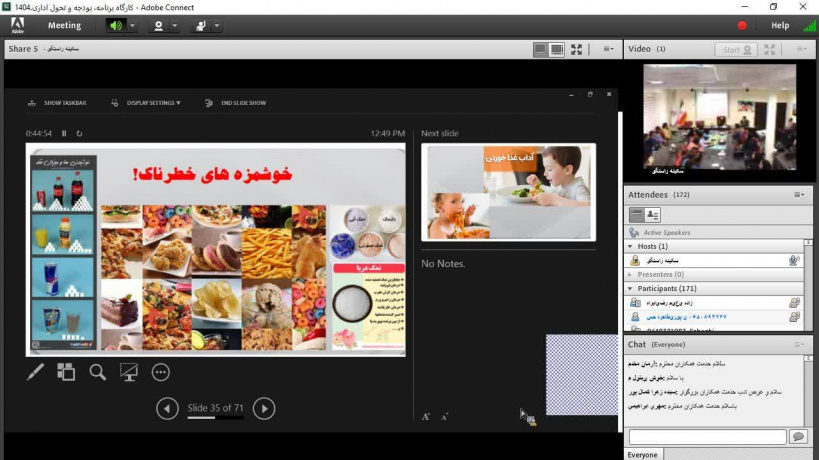The height and width of the screenshot is (460, 819).
Task: Click the Share pod full screen icon
Action: pyautogui.click(x=577, y=49)
